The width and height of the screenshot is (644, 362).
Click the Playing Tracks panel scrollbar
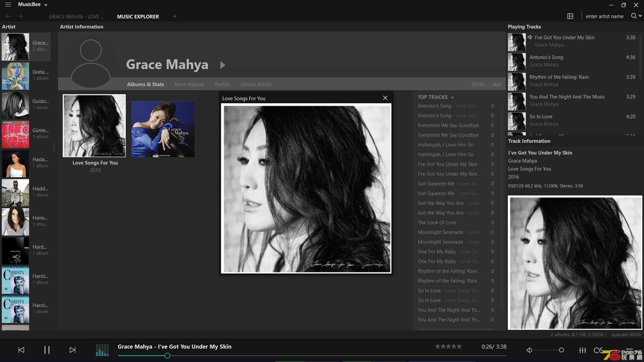coord(641,57)
